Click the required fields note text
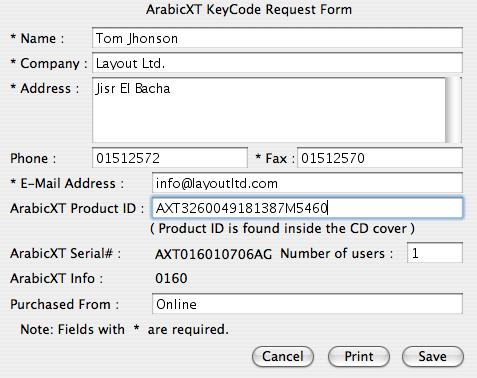 (124, 329)
